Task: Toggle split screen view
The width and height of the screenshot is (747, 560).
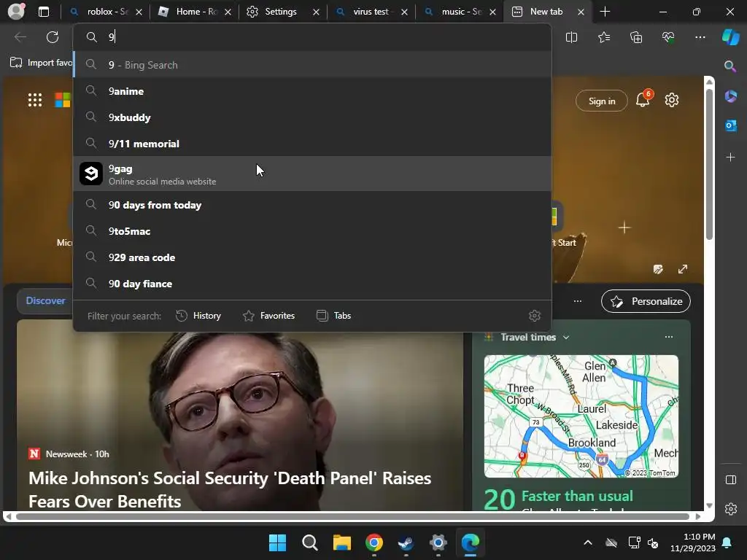Action: (x=571, y=37)
